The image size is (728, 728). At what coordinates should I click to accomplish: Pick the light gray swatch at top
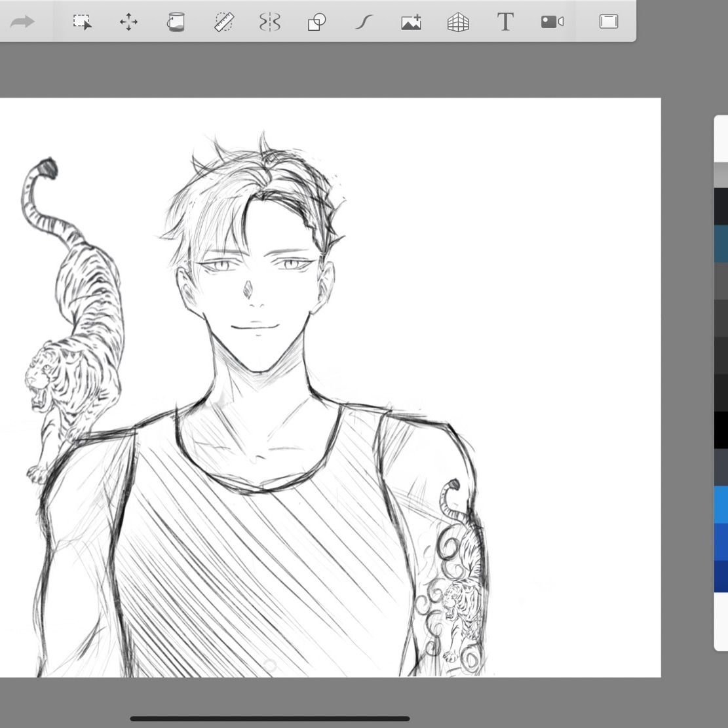pyautogui.click(x=721, y=175)
